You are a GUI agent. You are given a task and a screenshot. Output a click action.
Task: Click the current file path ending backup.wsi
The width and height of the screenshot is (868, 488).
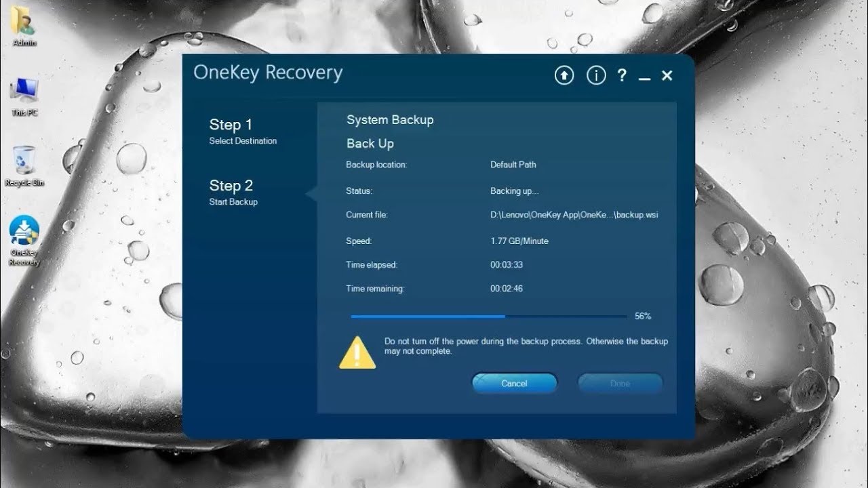(x=574, y=215)
